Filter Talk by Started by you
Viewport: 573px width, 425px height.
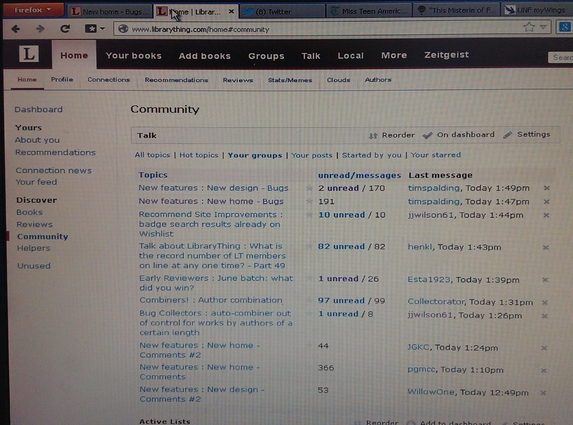click(371, 155)
